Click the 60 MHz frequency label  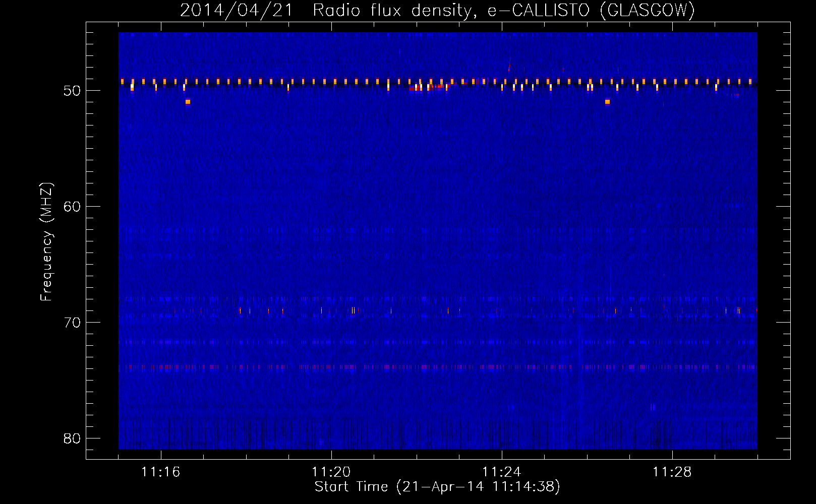[72, 207]
